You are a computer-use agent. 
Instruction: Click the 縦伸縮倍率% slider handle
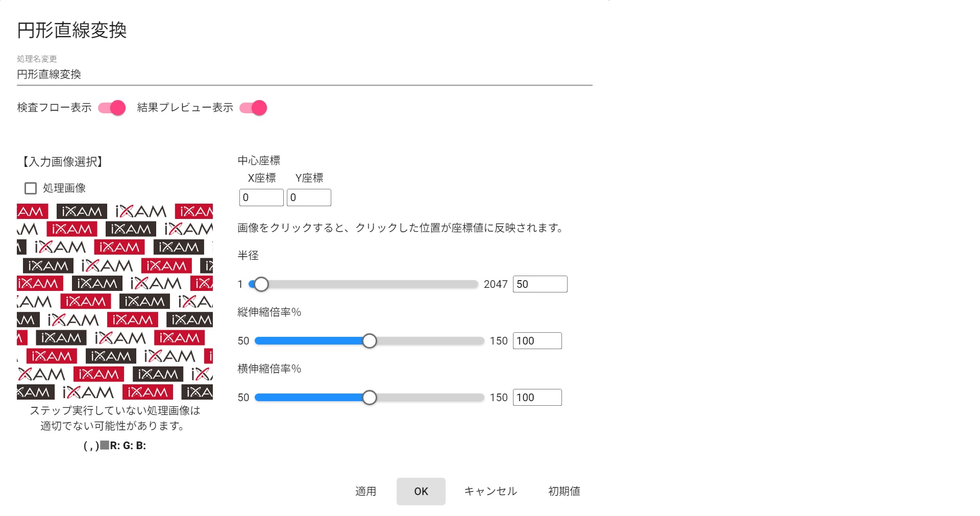(370, 341)
